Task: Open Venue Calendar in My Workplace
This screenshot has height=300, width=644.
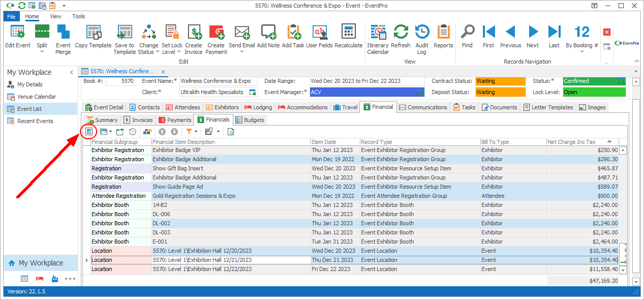Action: [37, 97]
